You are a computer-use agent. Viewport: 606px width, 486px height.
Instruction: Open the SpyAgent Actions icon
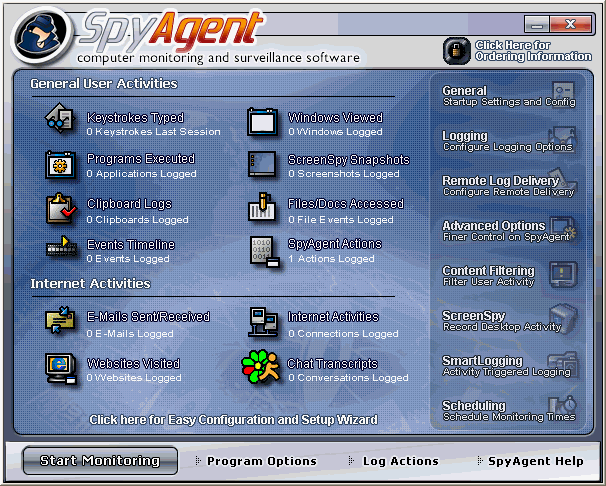262,251
